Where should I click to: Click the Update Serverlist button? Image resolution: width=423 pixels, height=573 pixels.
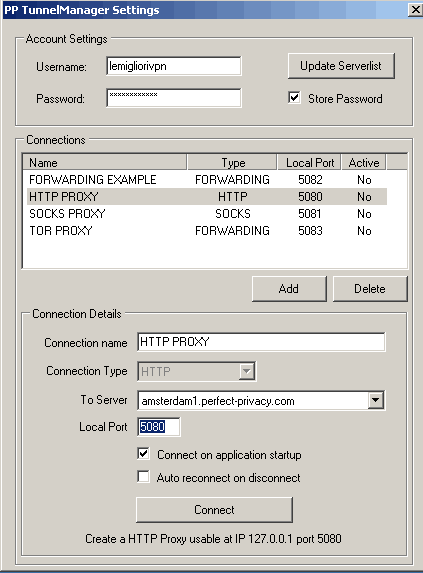point(341,66)
